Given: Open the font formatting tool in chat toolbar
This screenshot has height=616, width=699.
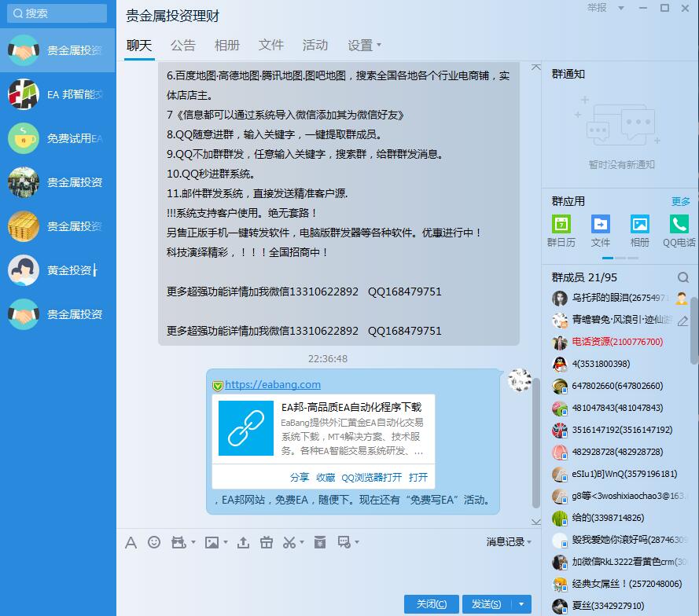Looking at the screenshot, I should (131, 542).
